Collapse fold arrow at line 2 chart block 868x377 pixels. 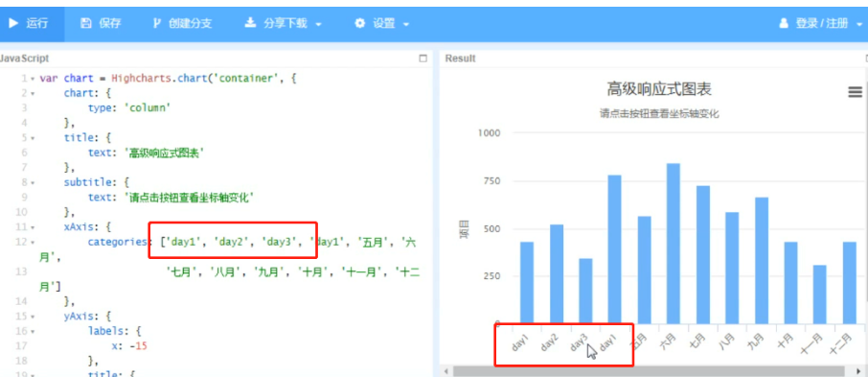click(x=33, y=93)
